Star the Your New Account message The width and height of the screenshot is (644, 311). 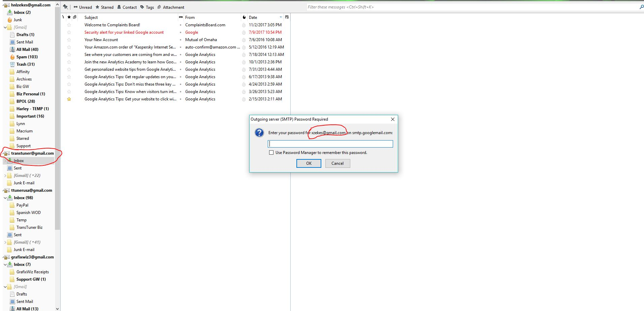click(69, 40)
